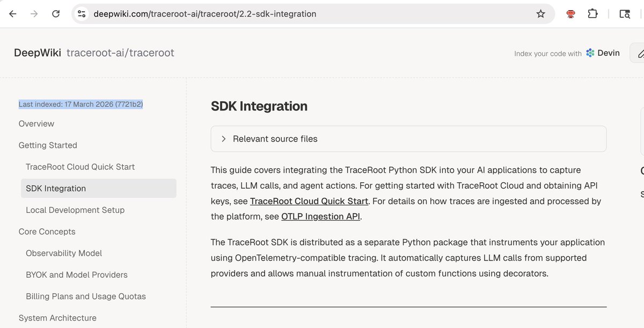Click Index your code with text
Image resolution: width=644 pixels, height=328 pixels.
pyautogui.click(x=548, y=53)
